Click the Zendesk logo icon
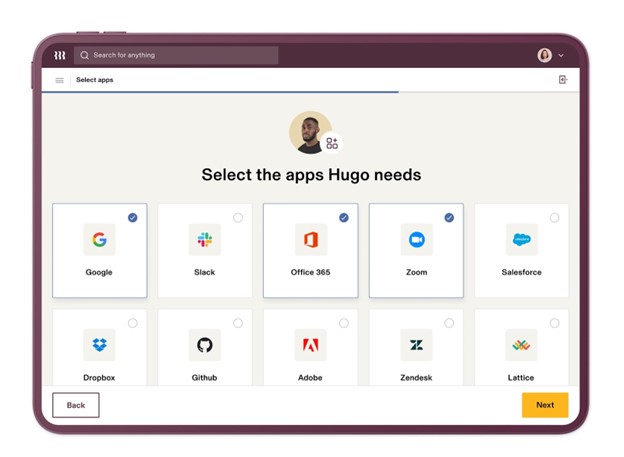The image size is (624, 457). click(417, 345)
